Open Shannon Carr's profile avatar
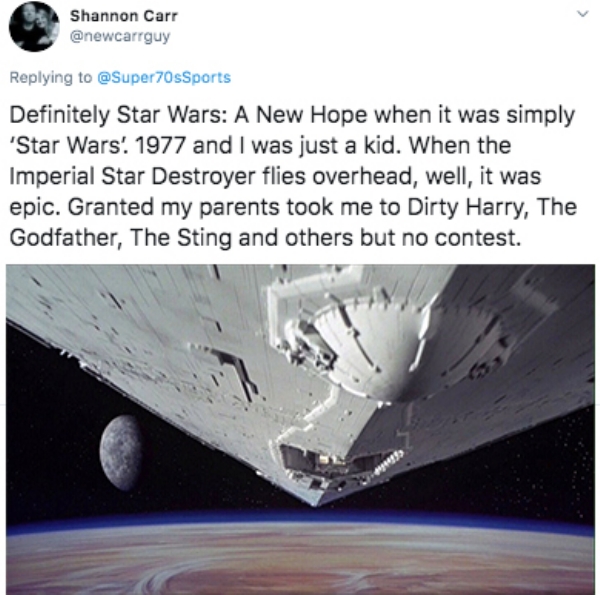Image resolution: width=600 pixels, height=595 pixels. (34, 27)
